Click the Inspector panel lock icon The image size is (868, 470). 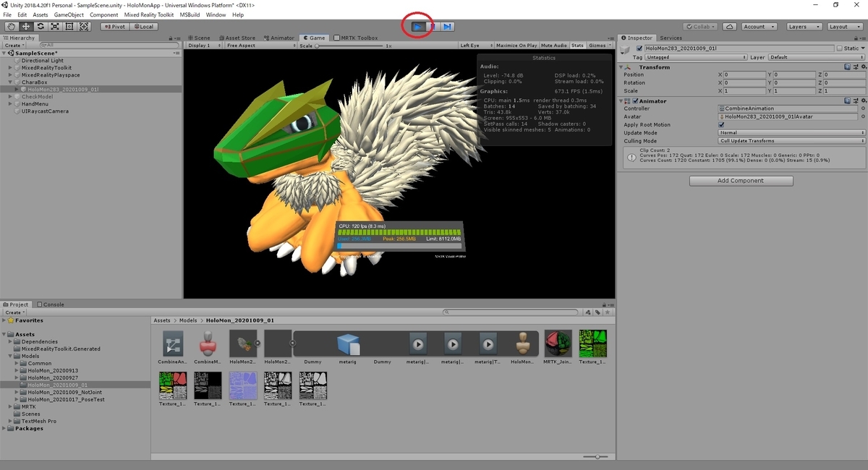855,38
